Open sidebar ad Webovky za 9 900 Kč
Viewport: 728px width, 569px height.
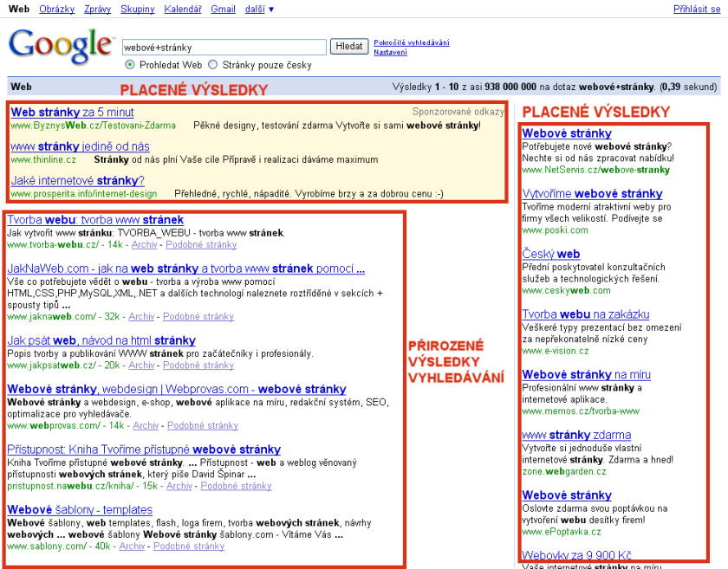click(x=576, y=555)
